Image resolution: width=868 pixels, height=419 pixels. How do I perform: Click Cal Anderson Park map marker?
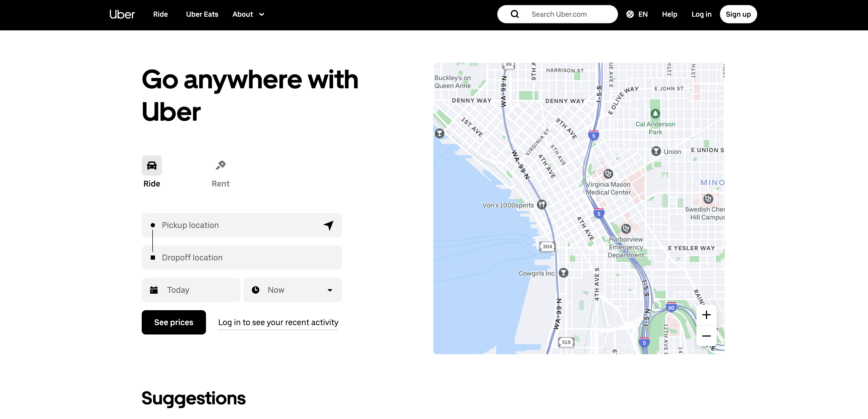[655, 114]
